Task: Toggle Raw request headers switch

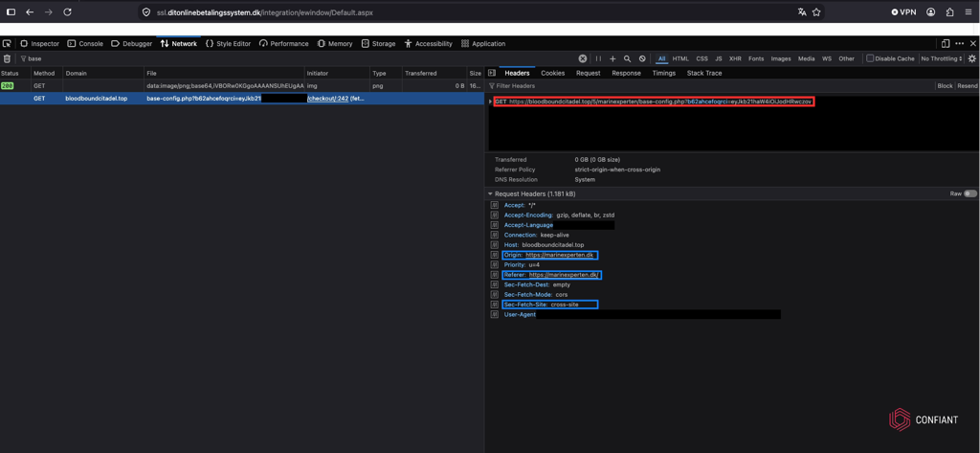Action: click(x=970, y=194)
